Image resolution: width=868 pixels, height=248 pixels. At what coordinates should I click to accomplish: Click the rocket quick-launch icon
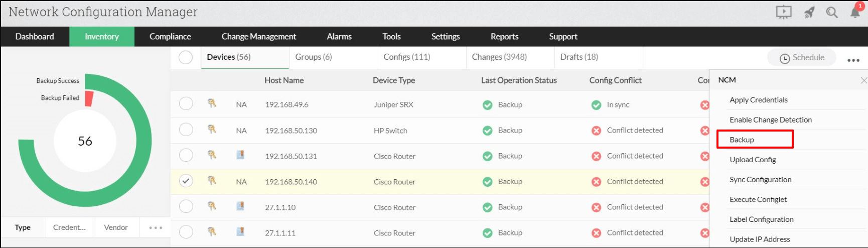[x=809, y=13]
